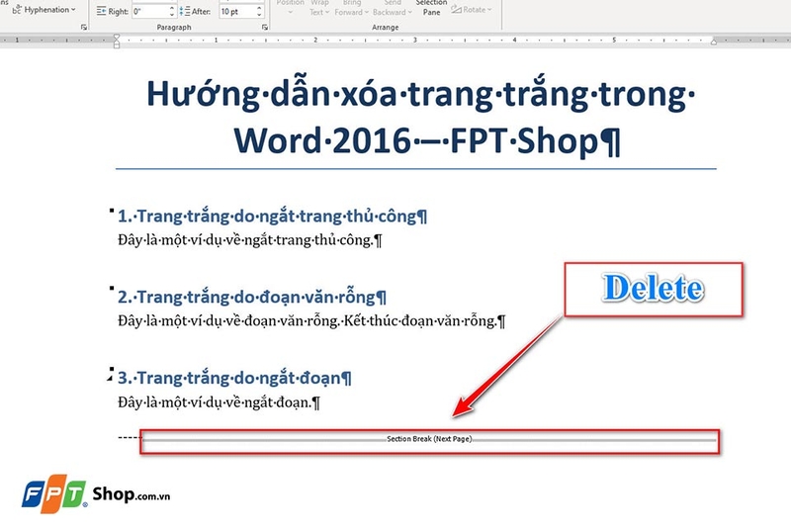Click the text 'Đây là một ví dụ về ngắt trang thủ công.'
This screenshot has width=791, height=532.
pos(250,240)
